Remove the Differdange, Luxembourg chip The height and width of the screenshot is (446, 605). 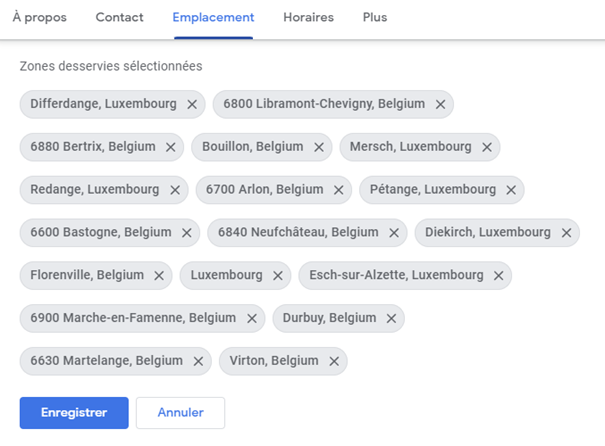click(x=192, y=104)
